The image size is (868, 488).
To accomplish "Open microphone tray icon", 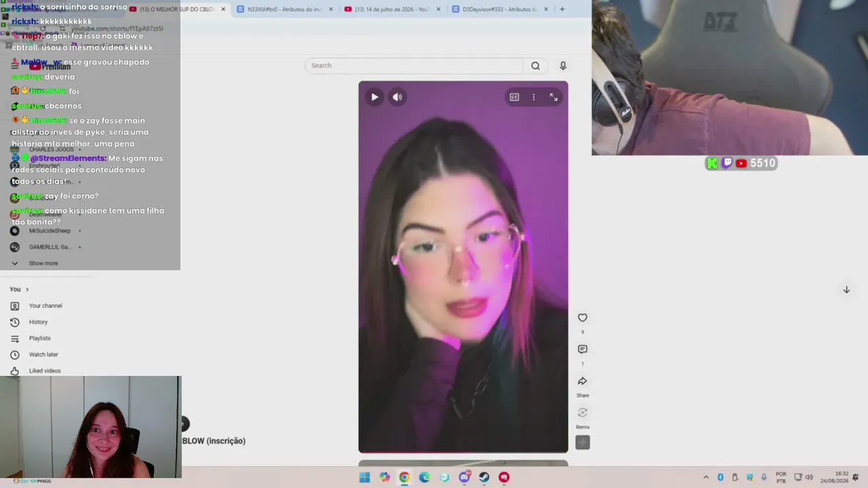I will tap(764, 477).
